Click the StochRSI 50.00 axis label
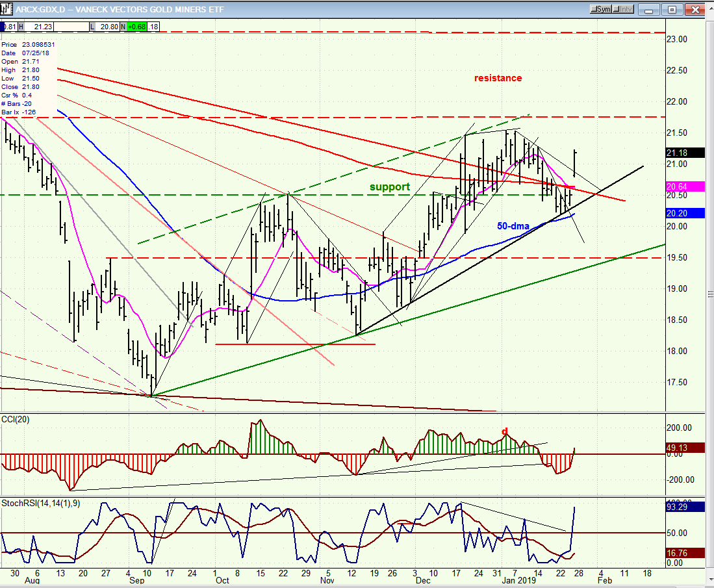The width and height of the screenshot is (714, 588). click(678, 533)
